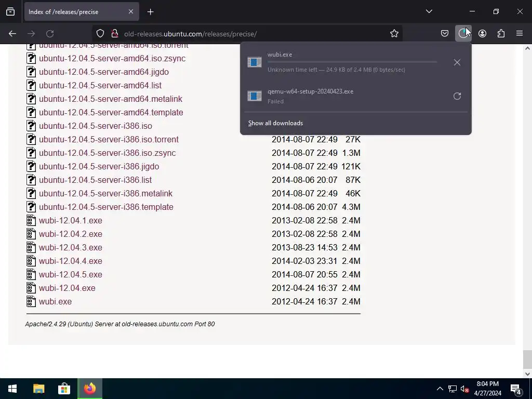Click the Apache server footer text

pos(120,324)
